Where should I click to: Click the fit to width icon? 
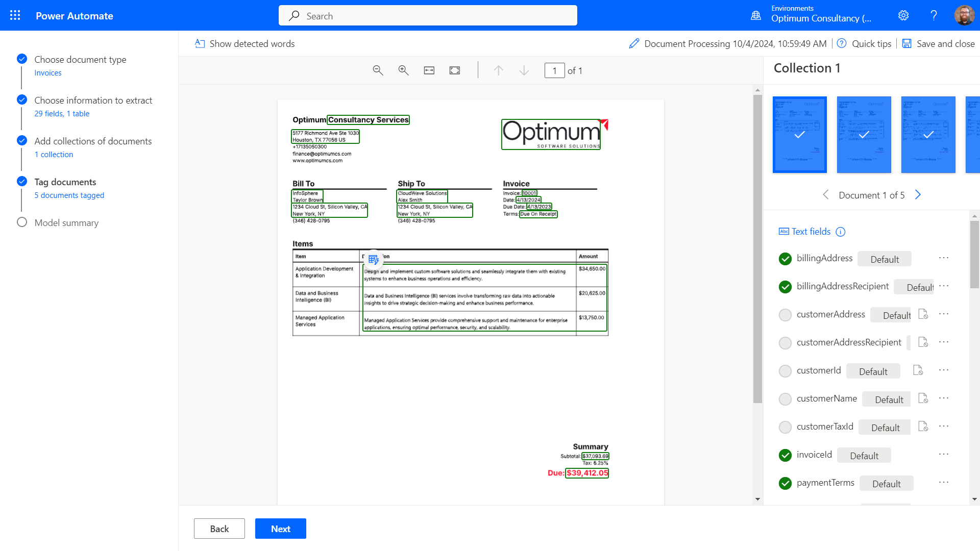pyautogui.click(x=429, y=70)
